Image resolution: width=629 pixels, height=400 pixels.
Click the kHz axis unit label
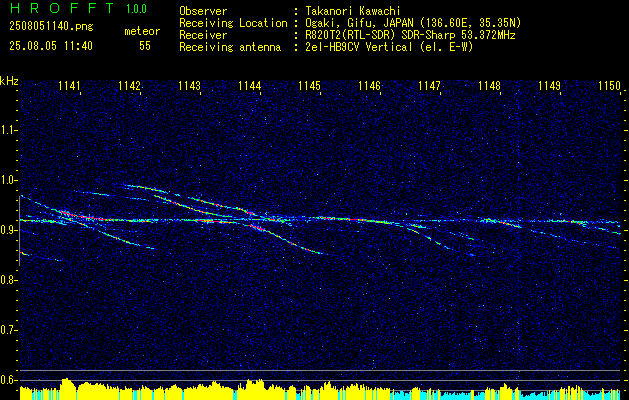[9, 81]
